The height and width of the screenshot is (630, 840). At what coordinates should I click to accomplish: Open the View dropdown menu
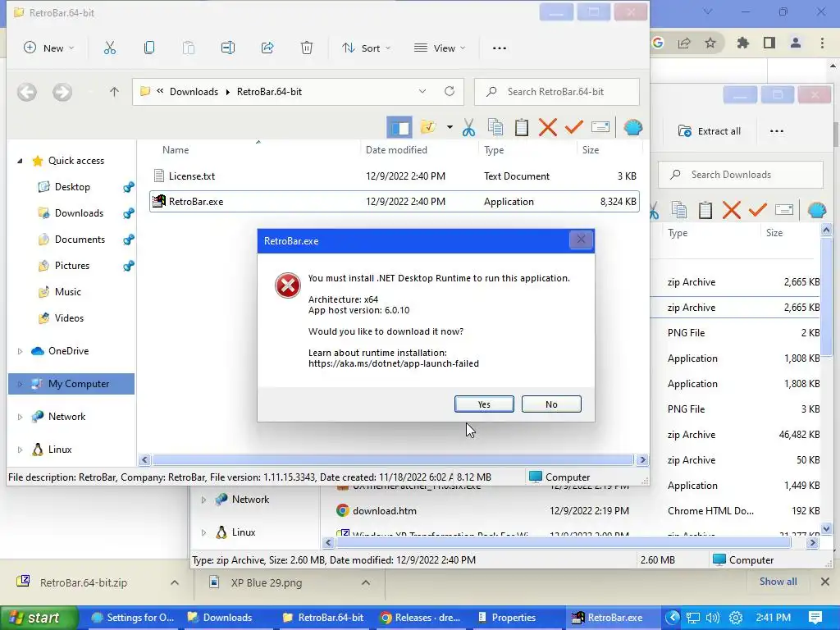pyautogui.click(x=440, y=48)
